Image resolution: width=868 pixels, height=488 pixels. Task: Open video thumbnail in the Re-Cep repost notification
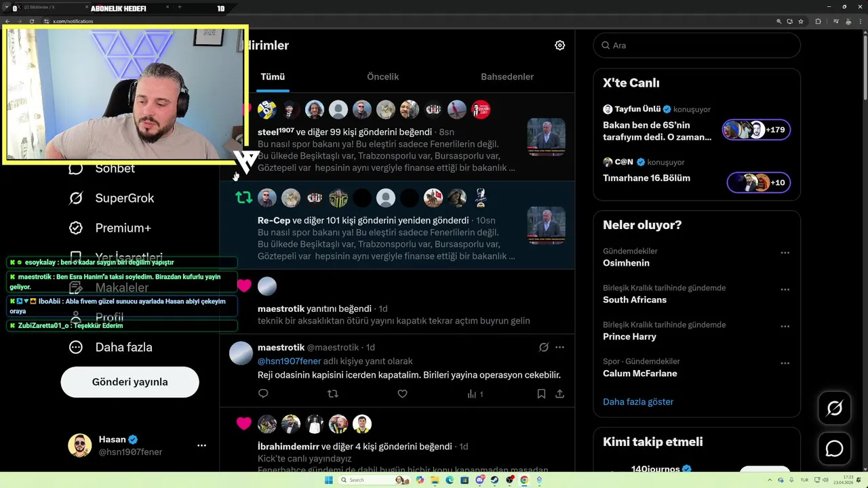[546, 226]
